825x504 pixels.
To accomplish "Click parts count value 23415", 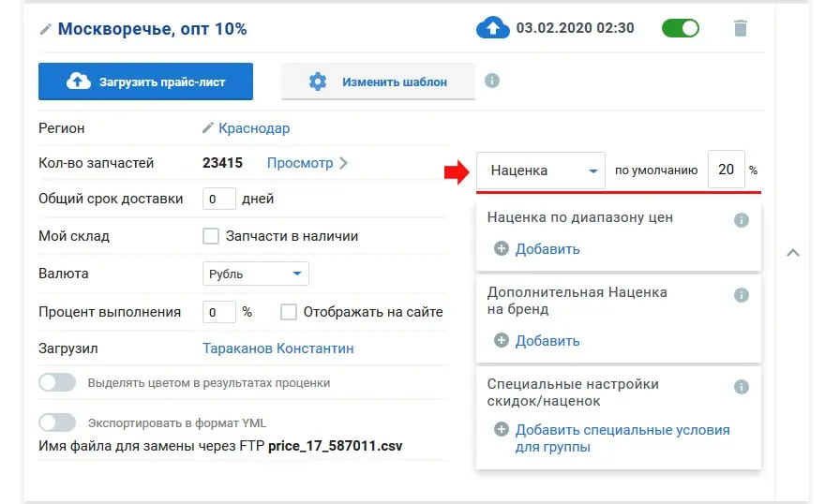I will [222, 163].
